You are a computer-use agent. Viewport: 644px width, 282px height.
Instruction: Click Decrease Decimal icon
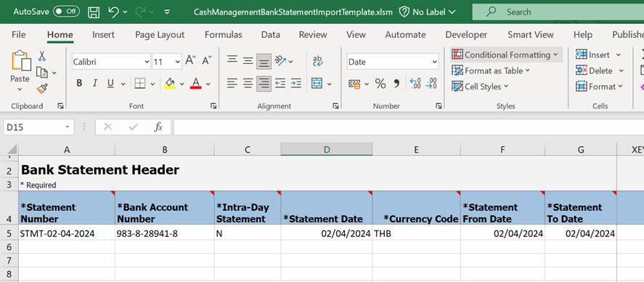coord(431,84)
